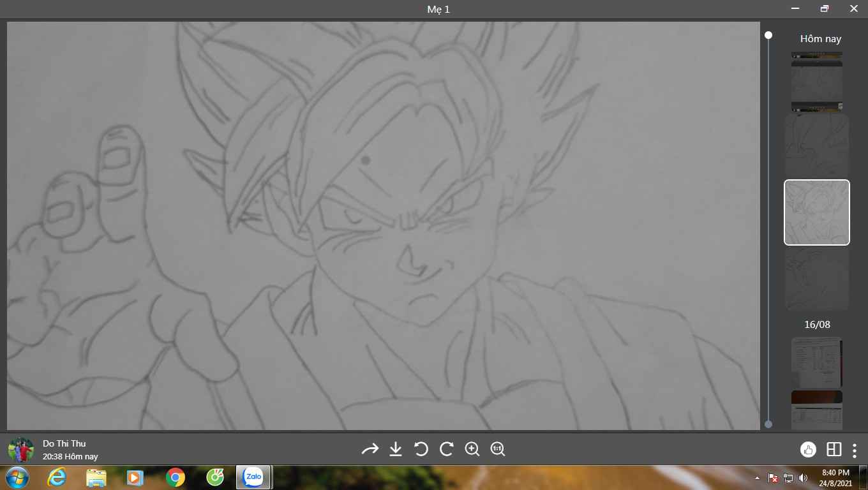This screenshot has width=868, height=490.
Task: Forward the image with the share arrow
Action: click(x=370, y=449)
